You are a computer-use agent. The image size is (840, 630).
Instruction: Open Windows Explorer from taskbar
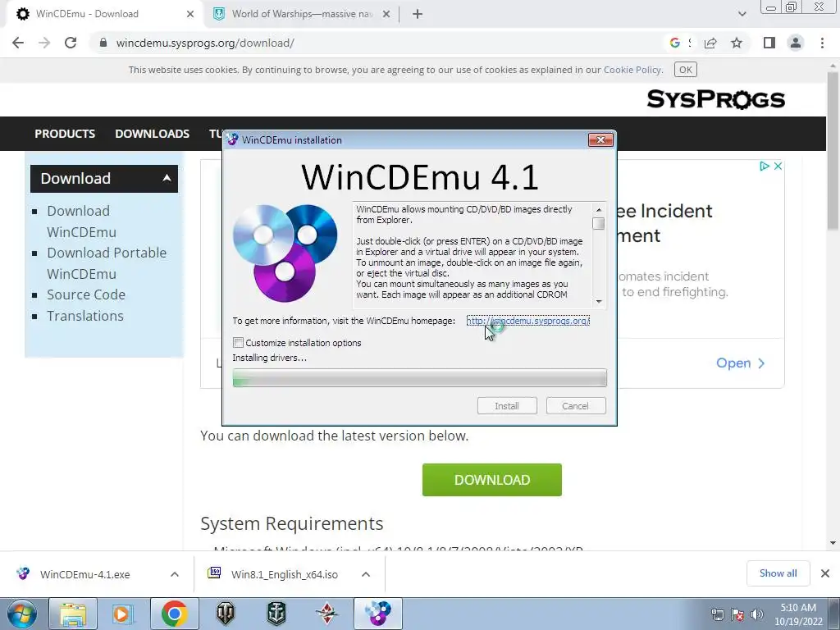coord(73,614)
